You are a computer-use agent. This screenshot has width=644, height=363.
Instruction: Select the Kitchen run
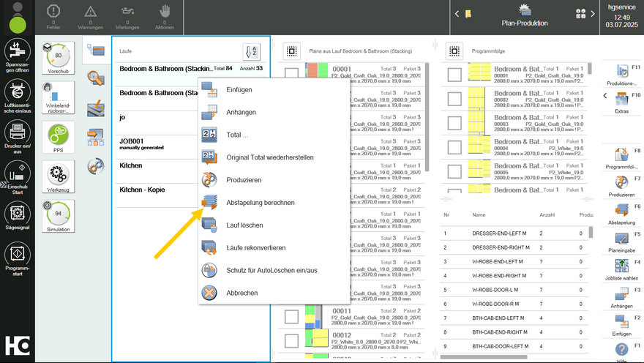(157, 171)
